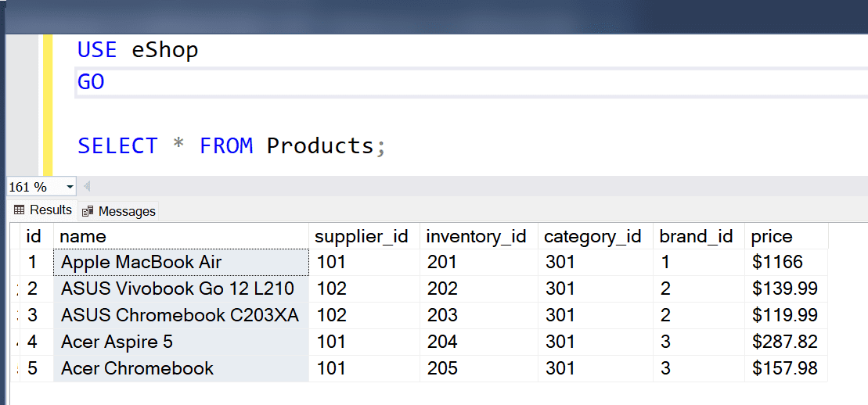868x405 pixels.
Task: Click the scroll-left arrow beside zoom box
Action: tap(86, 187)
